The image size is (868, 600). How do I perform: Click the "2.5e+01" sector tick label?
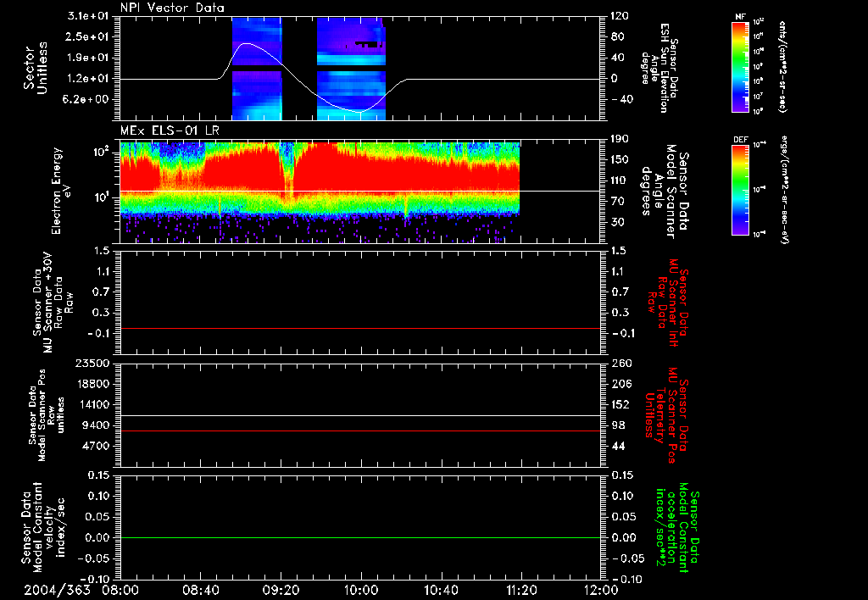[88, 36]
